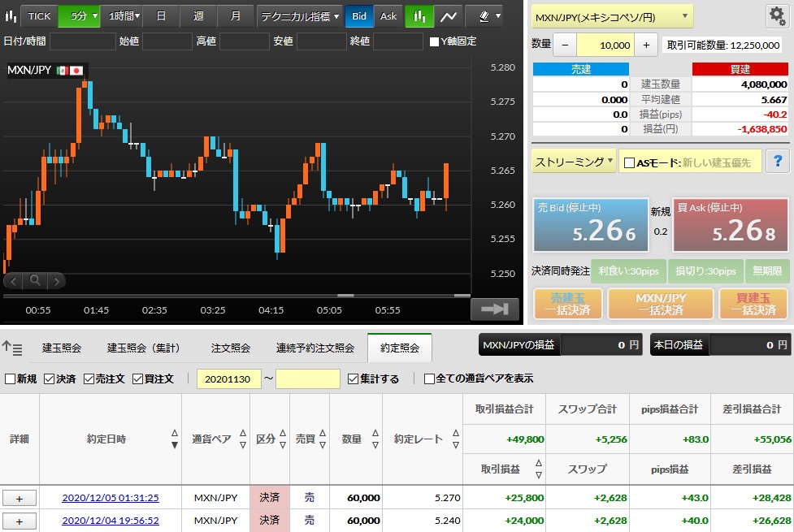Screen dimensions: 794x532
Task: Toggle 損切り:30pips setting
Action: click(705, 270)
